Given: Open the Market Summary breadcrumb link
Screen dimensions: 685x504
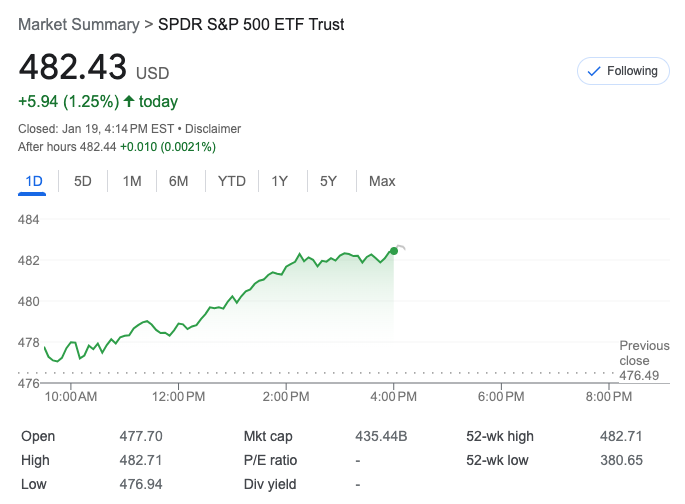Looking at the screenshot, I should [79, 24].
